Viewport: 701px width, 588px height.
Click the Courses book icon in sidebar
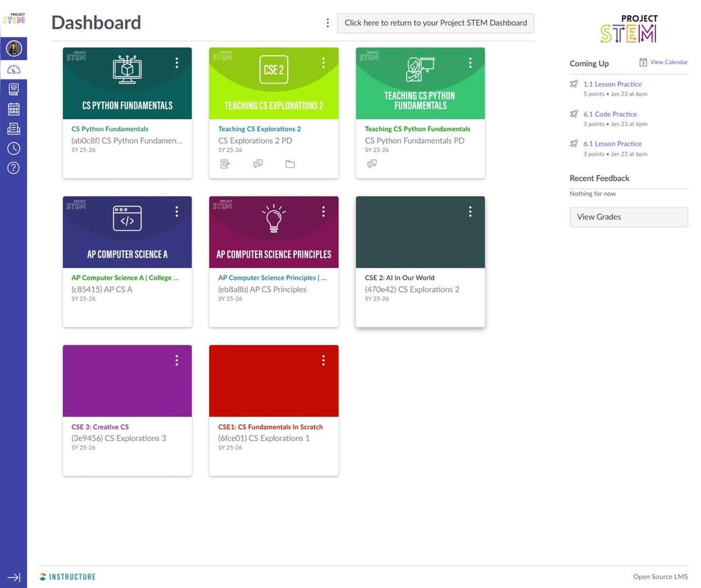13,89
